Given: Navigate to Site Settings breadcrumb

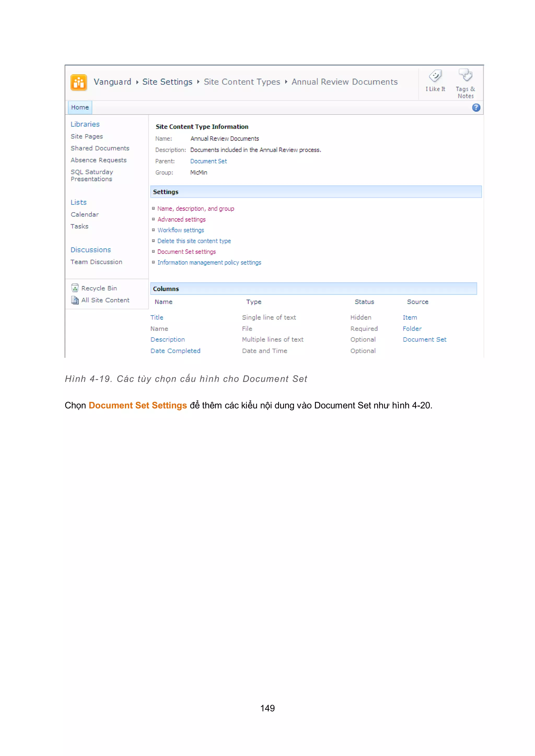Looking at the screenshot, I should (167, 82).
